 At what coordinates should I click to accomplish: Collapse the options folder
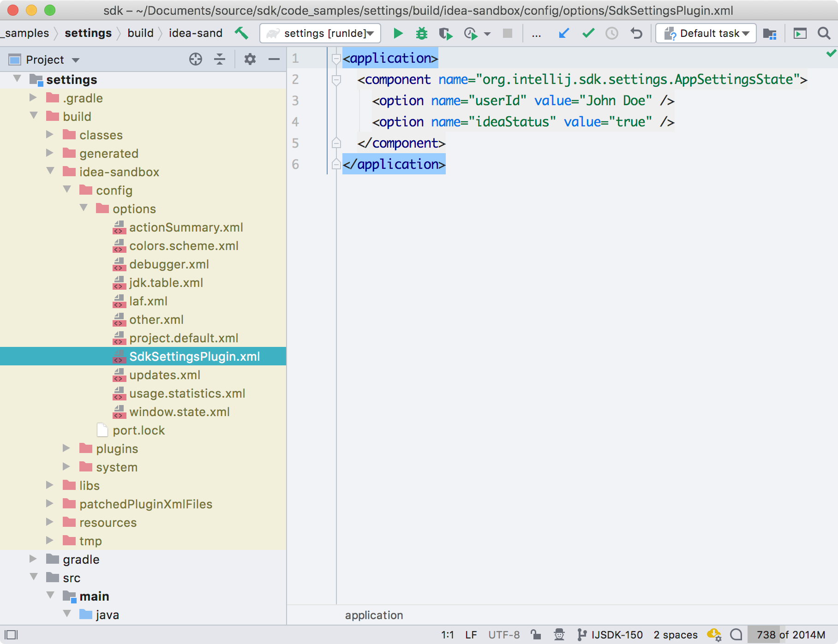(84, 209)
